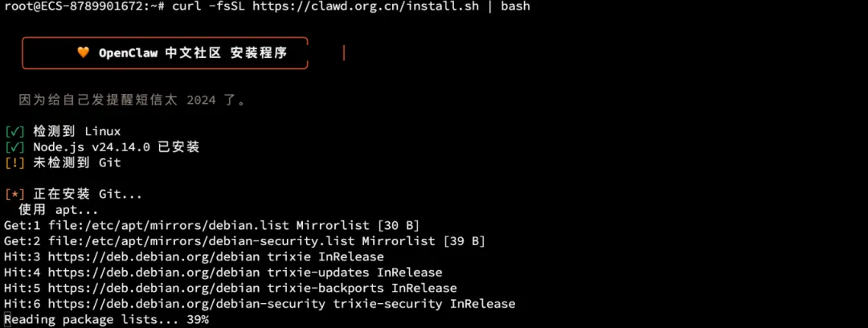Click the Reading package lists 39% progress
868x328 pixels.
[106, 320]
